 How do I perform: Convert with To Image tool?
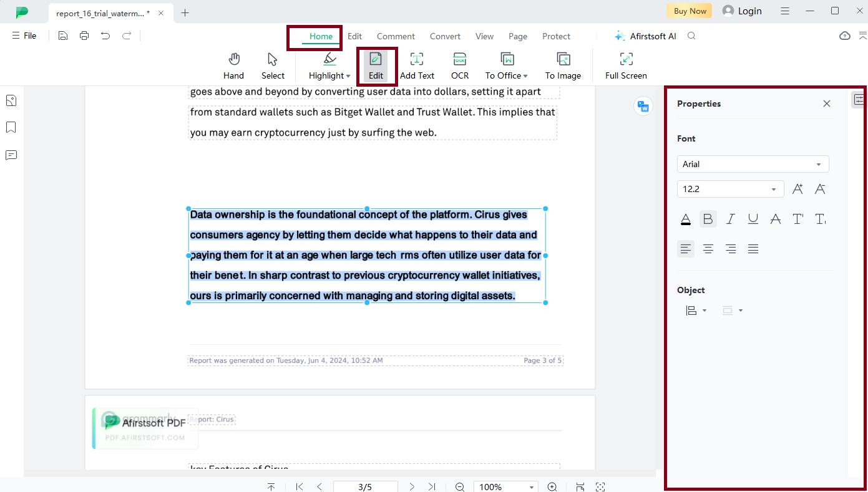pyautogui.click(x=563, y=66)
